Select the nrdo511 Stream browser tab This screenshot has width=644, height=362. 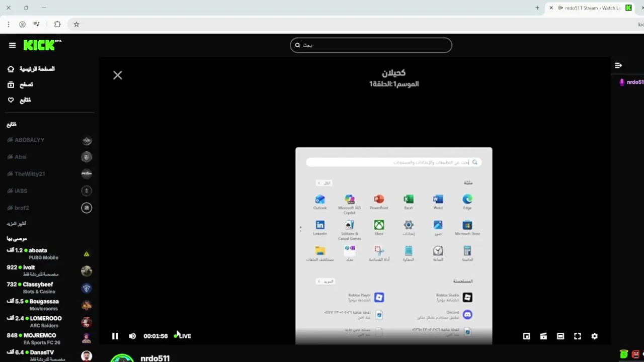click(x=590, y=8)
